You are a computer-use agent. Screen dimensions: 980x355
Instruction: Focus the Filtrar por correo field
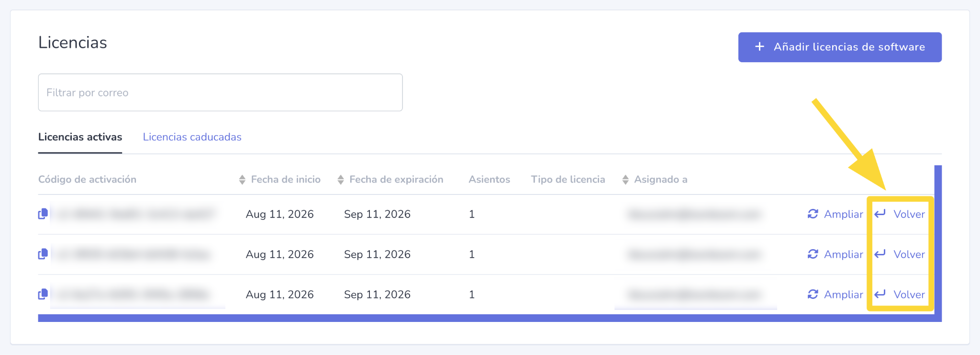point(220,92)
